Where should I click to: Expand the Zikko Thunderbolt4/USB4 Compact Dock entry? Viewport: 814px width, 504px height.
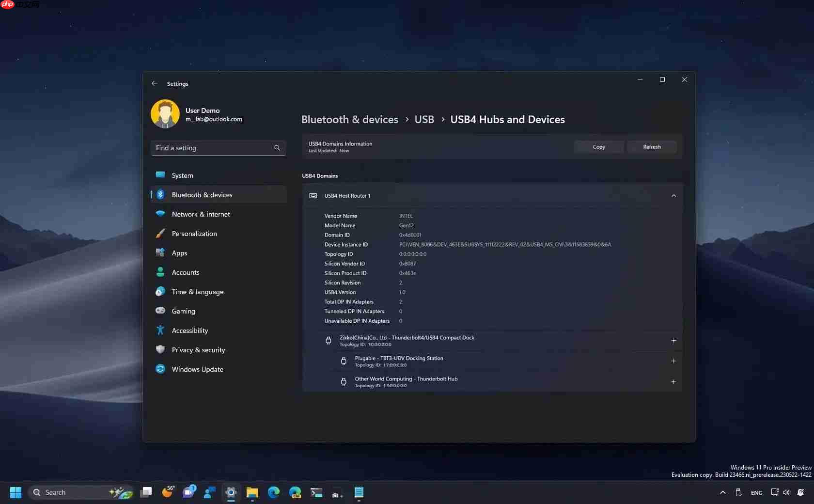click(673, 341)
